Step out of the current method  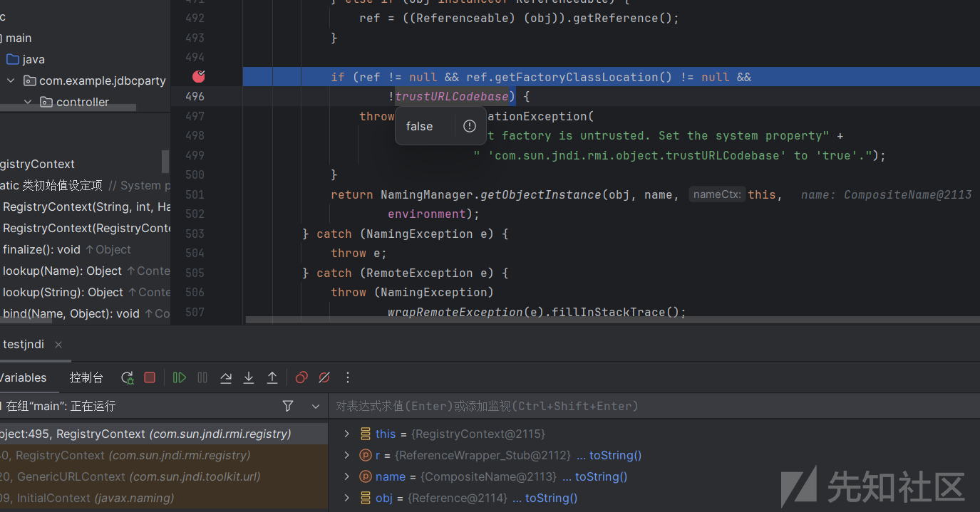272,377
